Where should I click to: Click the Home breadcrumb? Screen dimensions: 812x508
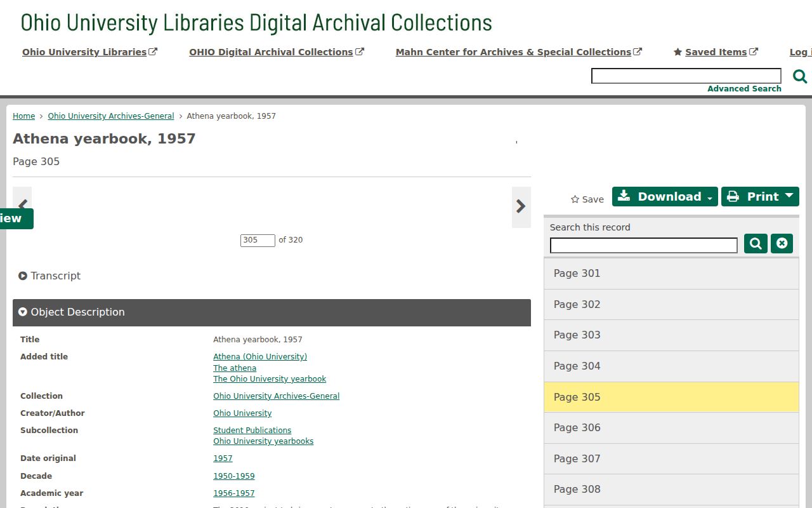point(23,116)
